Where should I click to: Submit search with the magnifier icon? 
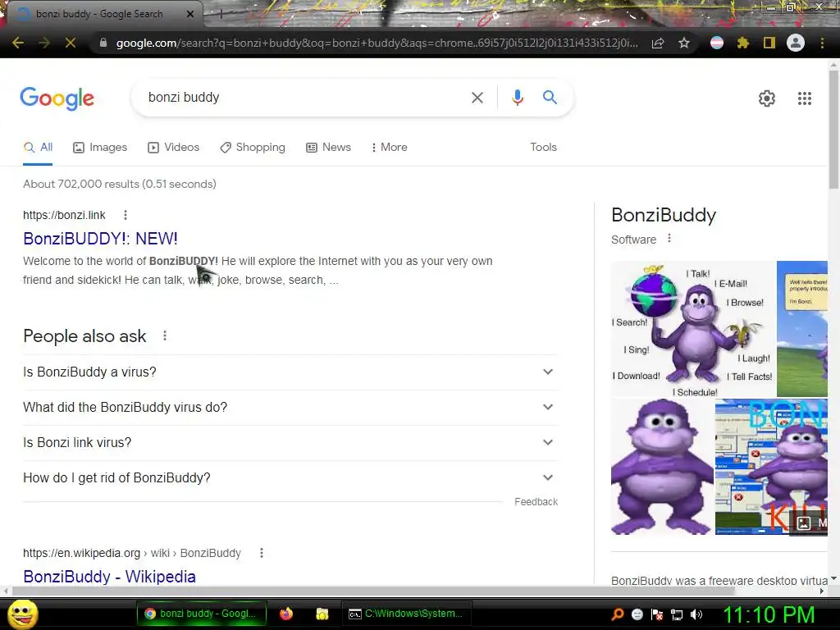(x=550, y=98)
